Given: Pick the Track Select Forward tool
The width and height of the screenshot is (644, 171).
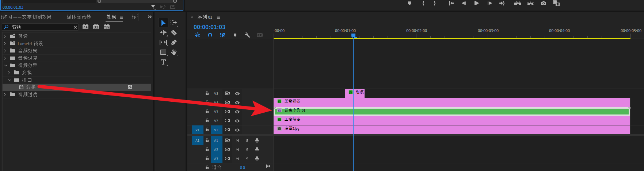Looking at the screenshot, I should (174, 23).
